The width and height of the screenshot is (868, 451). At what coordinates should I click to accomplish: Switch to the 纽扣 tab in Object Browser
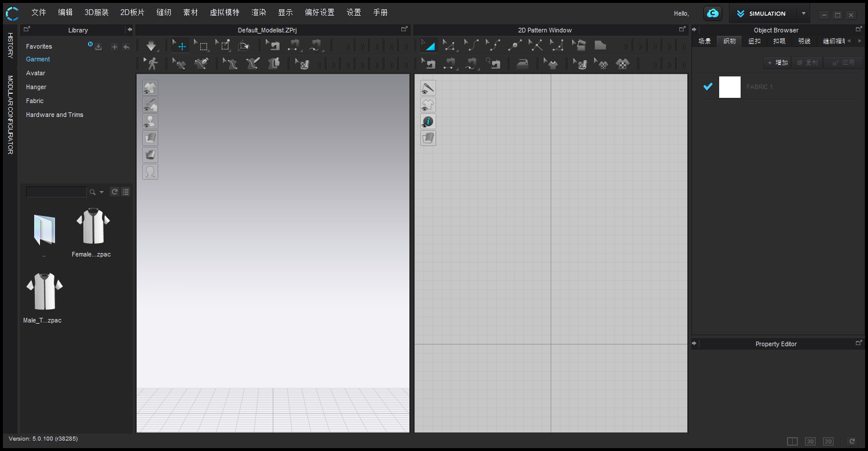754,41
